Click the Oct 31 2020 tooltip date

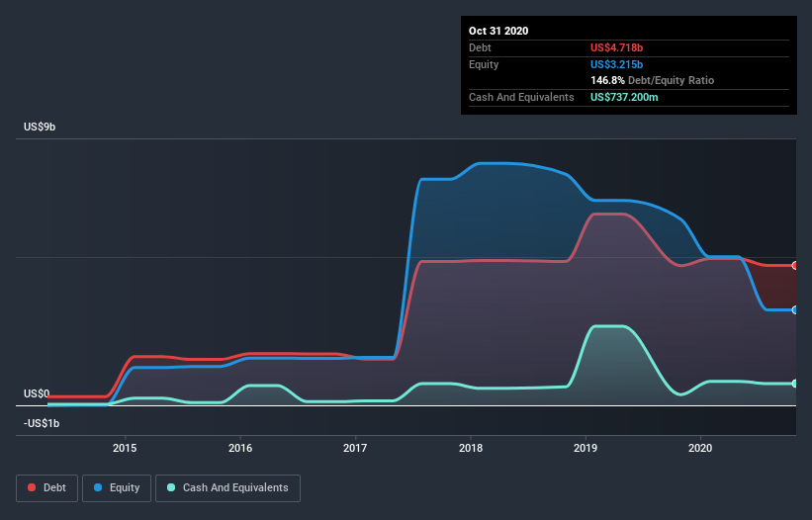498,31
